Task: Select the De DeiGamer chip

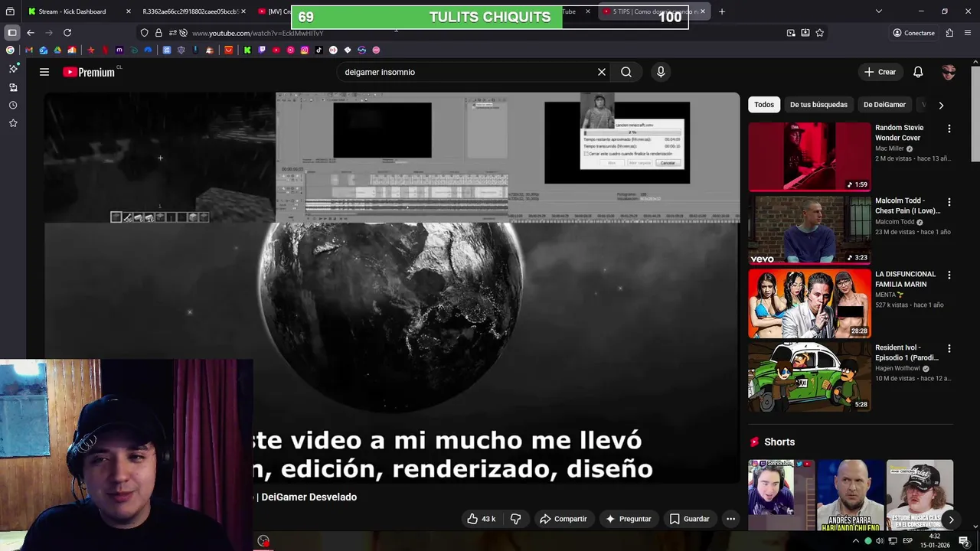Action: pyautogui.click(x=884, y=105)
